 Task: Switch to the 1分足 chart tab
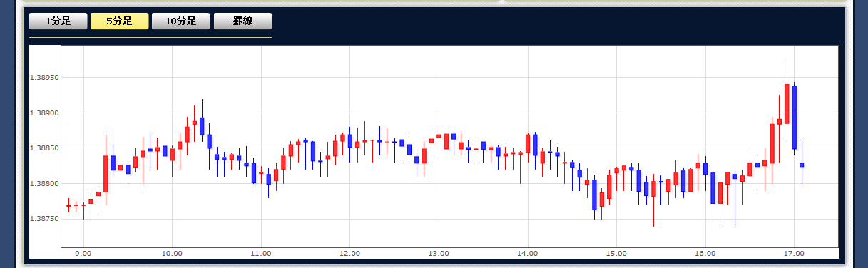click(58, 21)
